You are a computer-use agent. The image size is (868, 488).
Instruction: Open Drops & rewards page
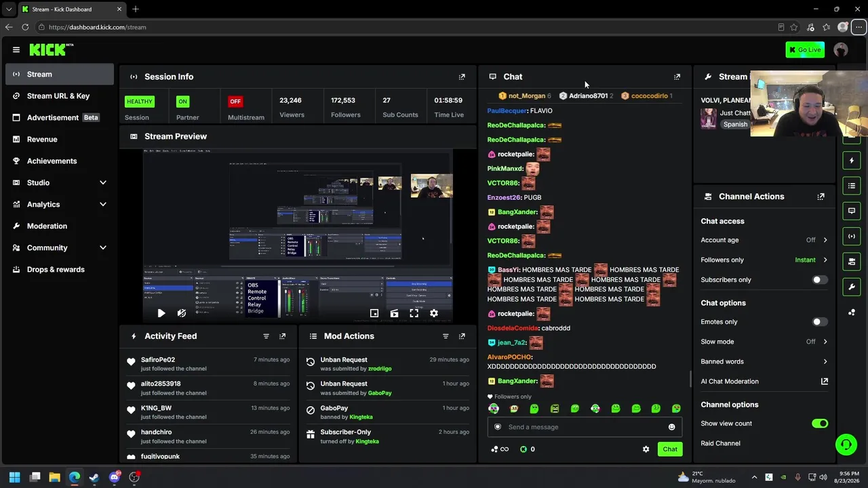[x=60, y=269]
